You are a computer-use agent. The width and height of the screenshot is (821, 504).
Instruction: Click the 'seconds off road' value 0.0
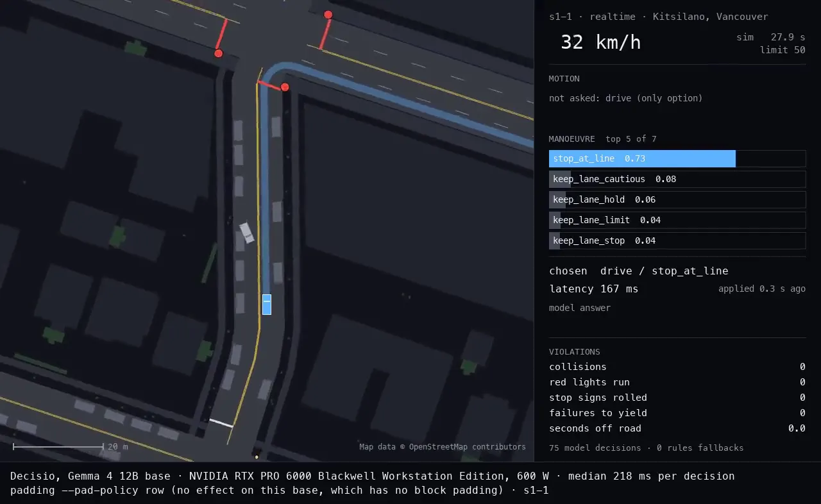(x=797, y=428)
